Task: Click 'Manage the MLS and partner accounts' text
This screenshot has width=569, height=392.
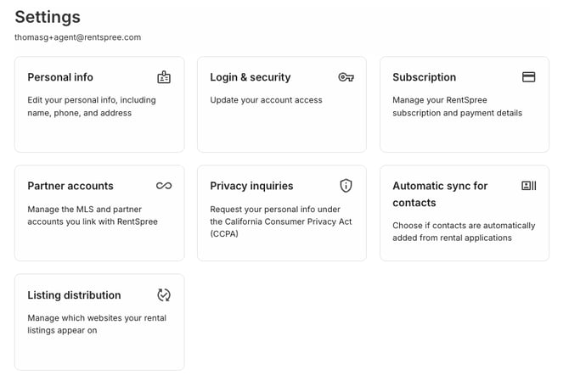Action: click(93, 216)
